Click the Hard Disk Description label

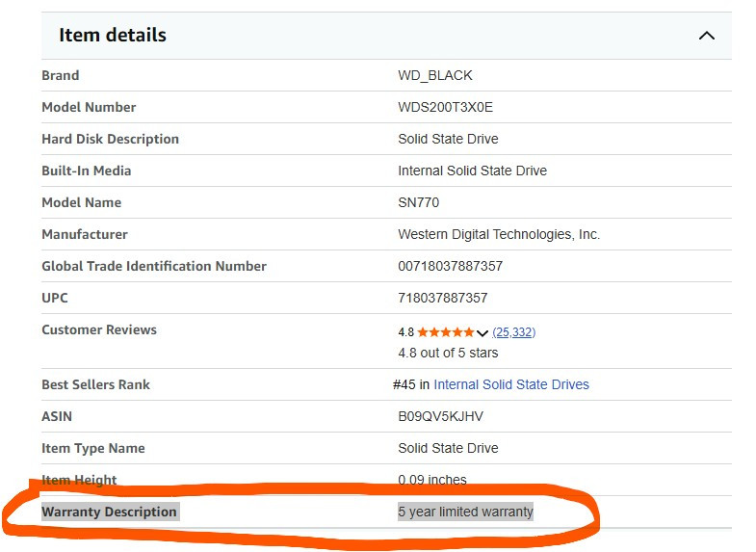110,139
